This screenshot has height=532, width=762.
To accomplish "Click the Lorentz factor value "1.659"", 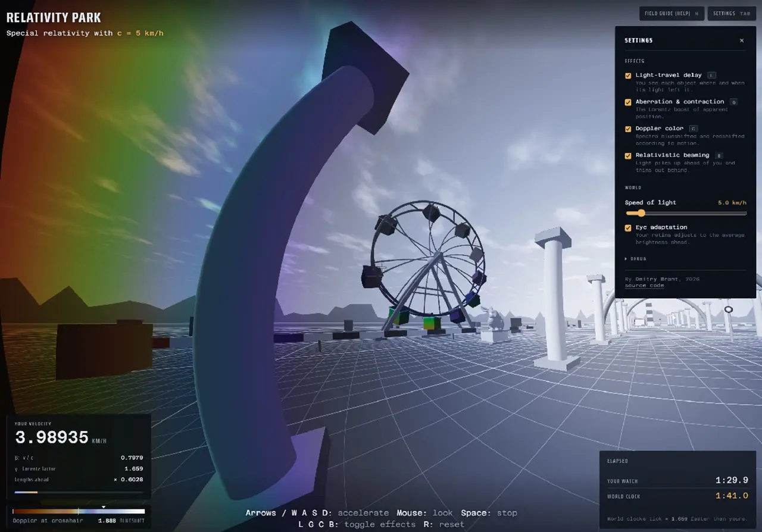I will tap(133, 469).
